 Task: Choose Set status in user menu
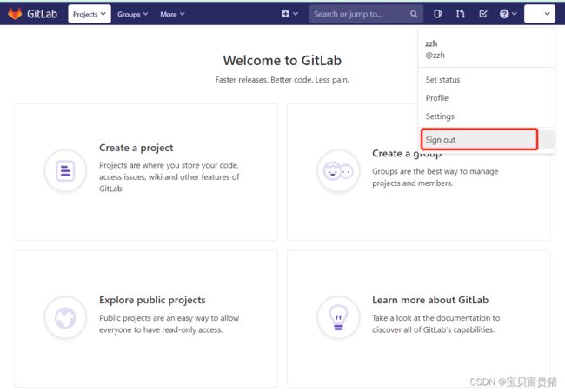pyautogui.click(x=442, y=80)
